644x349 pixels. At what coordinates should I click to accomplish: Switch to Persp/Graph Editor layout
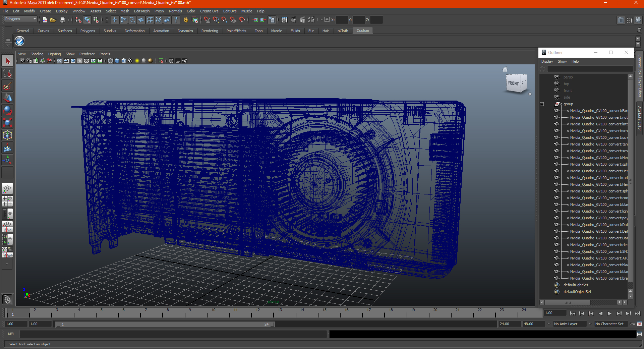coord(7,227)
